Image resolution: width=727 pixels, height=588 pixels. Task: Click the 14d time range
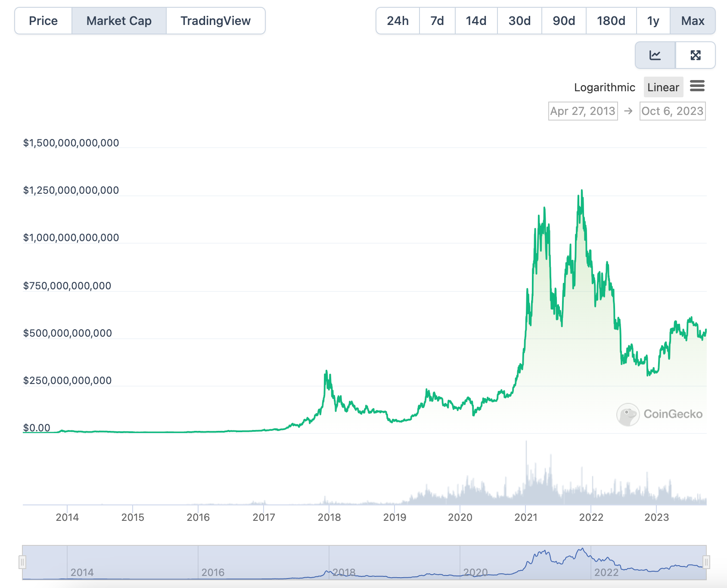coord(476,20)
